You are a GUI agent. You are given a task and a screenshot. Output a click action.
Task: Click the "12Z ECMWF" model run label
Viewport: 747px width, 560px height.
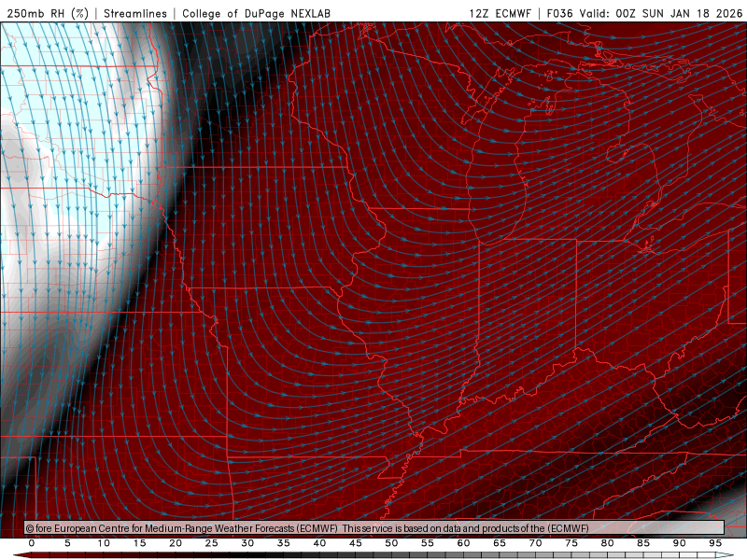tap(500, 13)
